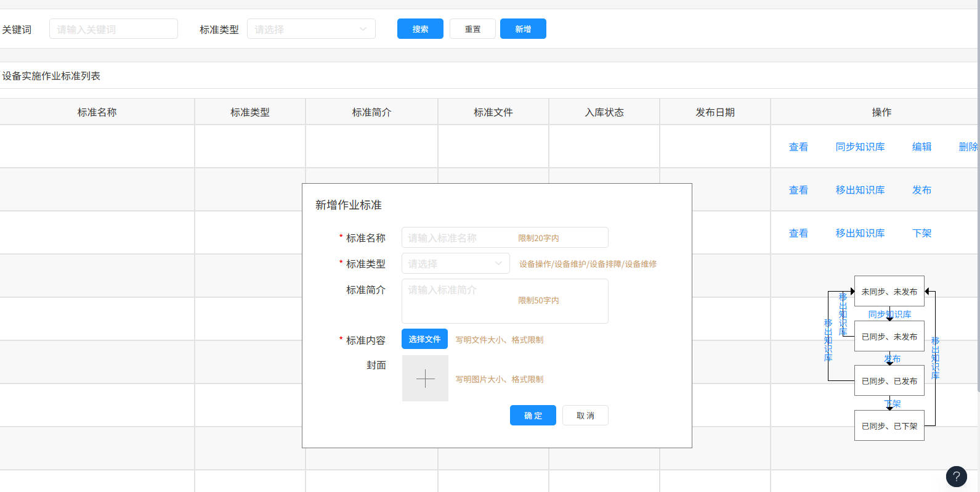Click the 删除 link in first row
This screenshot has width=980, height=492.
pos(968,147)
